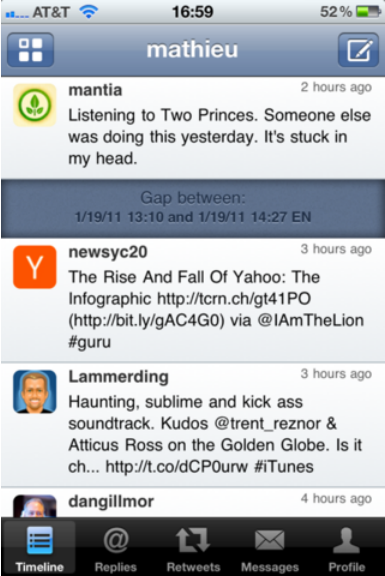Open the tcrn.ch/gt41PO link
The image size is (385, 576).
point(234,299)
